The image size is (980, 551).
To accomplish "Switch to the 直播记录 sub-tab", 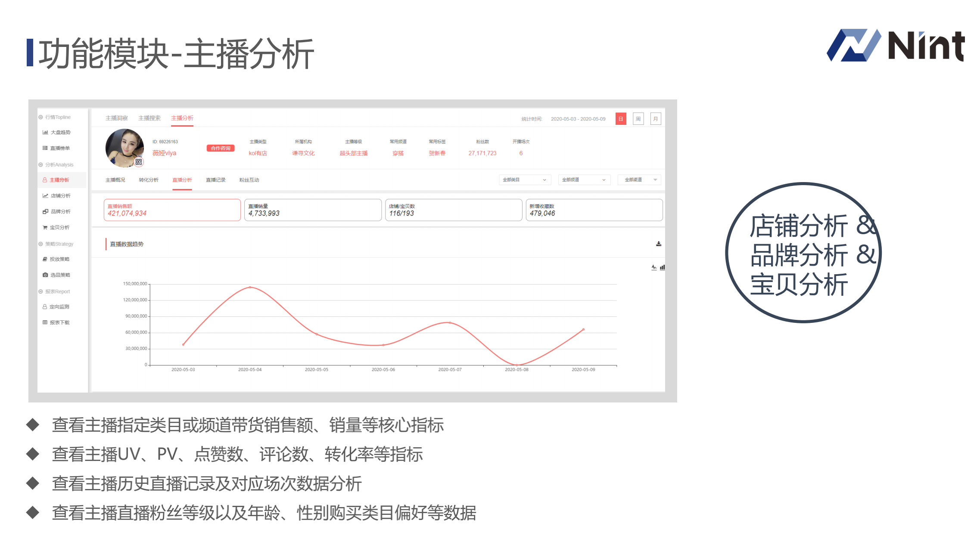I will click(215, 180).
